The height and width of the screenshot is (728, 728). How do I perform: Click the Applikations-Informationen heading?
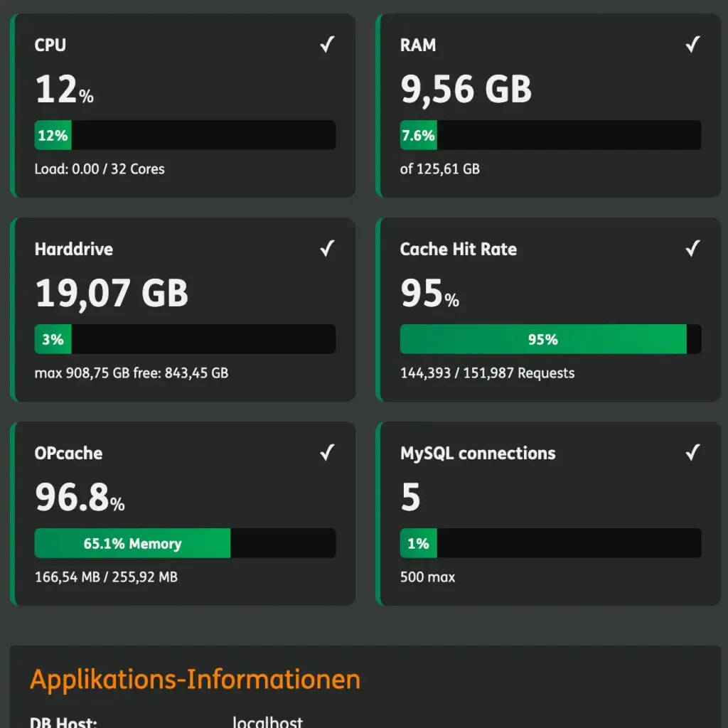(195, 680)
